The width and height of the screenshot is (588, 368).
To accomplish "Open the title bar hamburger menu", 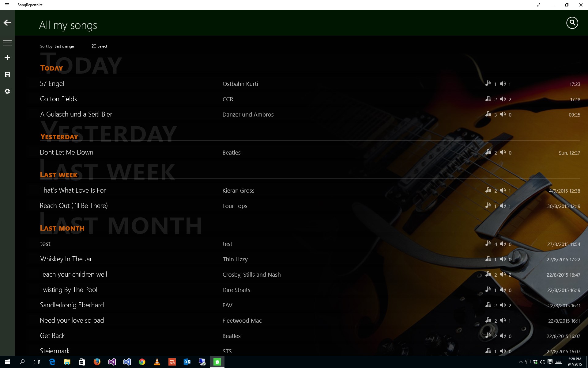I will [7, 5].
